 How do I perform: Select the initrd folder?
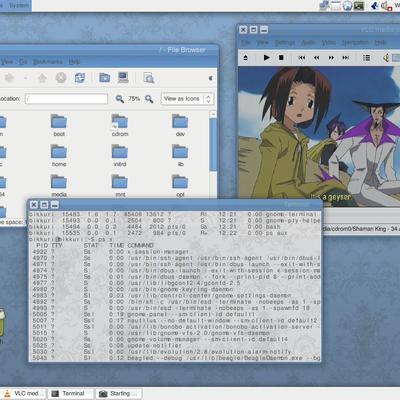[120, 156]
